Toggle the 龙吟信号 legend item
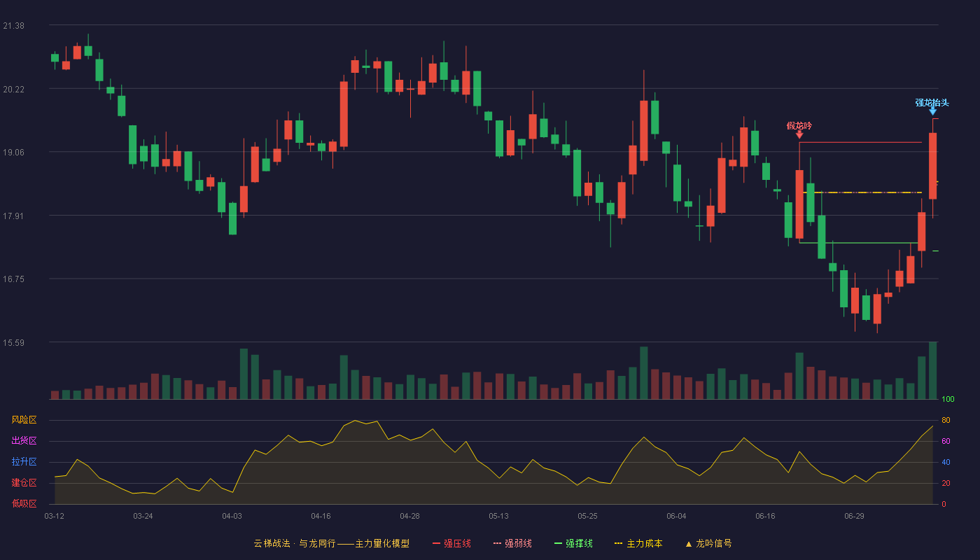The height and width of the screenshot is (560, 980). [x=708, y=543]
